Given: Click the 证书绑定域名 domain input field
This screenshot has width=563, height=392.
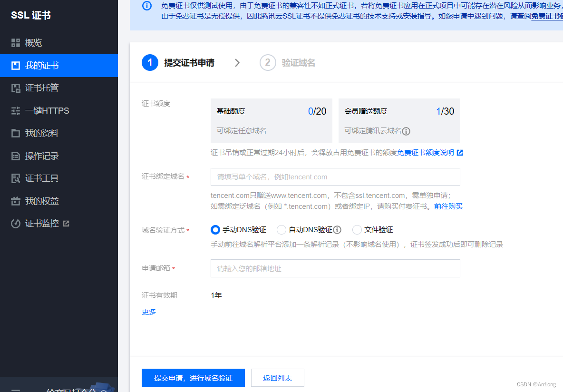Looking at the screenshot, I should [x=335, y=176].
